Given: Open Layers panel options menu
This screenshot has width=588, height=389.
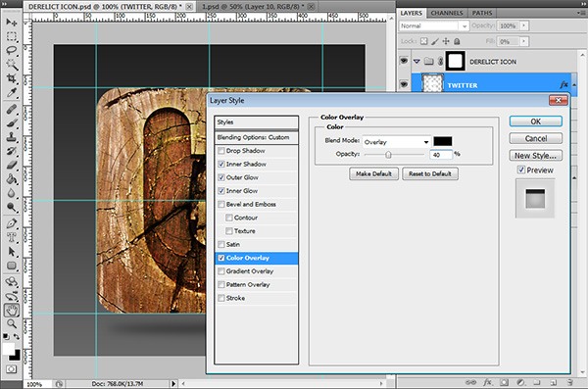Looking at the screenshot, I should pyautogui.click(x=581, y=13).
